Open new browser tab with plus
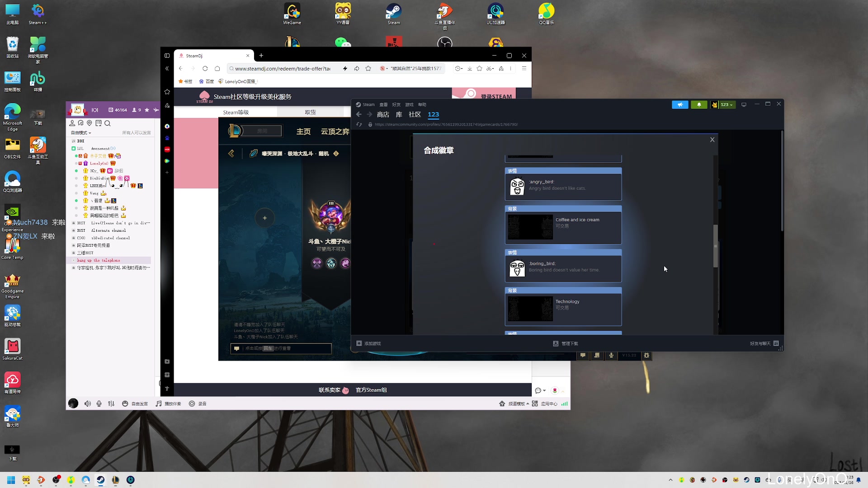868x488 pixels. [x=261, y=56]
